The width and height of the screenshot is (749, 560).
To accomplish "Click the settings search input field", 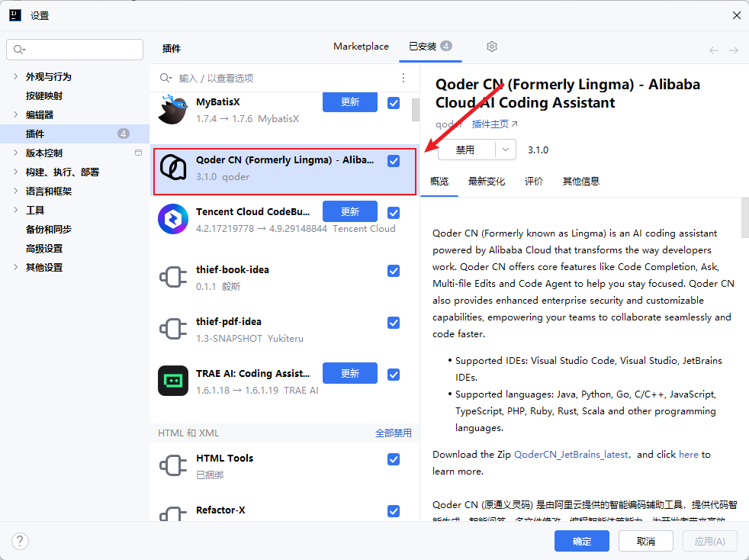I will pyautogui.click(x=75, y=50).
